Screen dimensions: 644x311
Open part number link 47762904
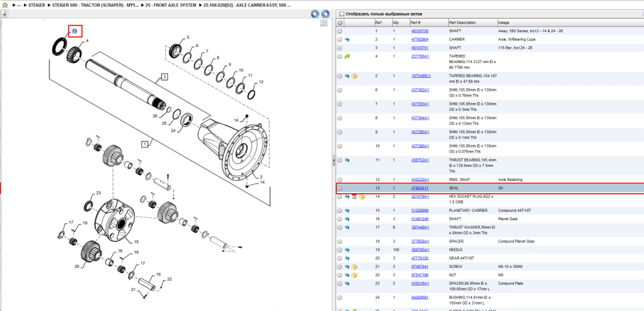420,40
